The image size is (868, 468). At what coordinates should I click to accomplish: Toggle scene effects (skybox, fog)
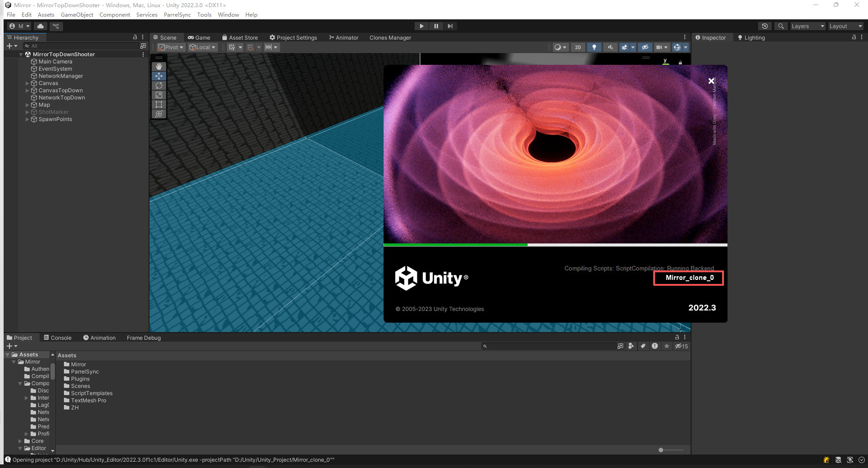click(624, 47)
